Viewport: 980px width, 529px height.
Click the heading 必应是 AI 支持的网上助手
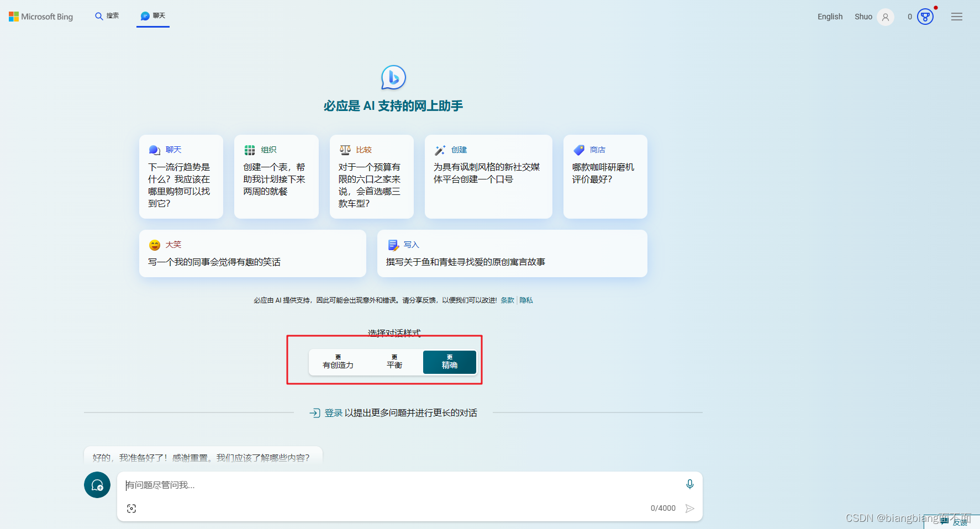pos(393,106)
